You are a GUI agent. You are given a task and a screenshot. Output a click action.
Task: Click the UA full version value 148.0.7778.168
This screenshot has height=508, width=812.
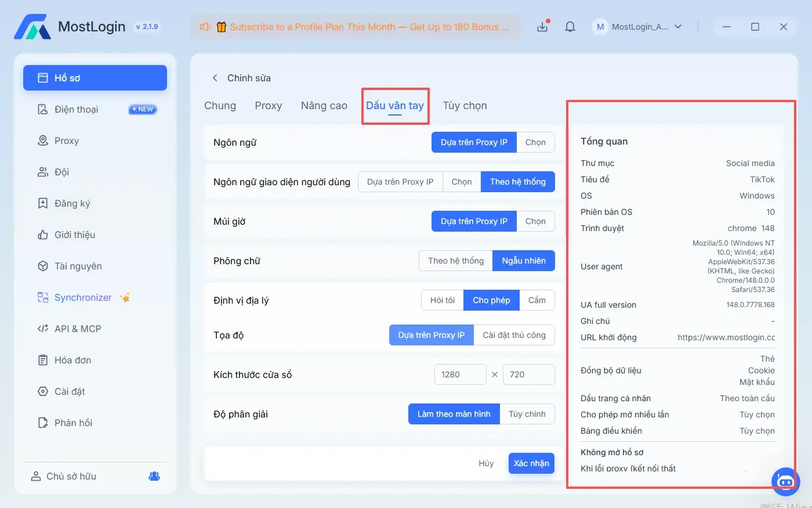(751, 305)
